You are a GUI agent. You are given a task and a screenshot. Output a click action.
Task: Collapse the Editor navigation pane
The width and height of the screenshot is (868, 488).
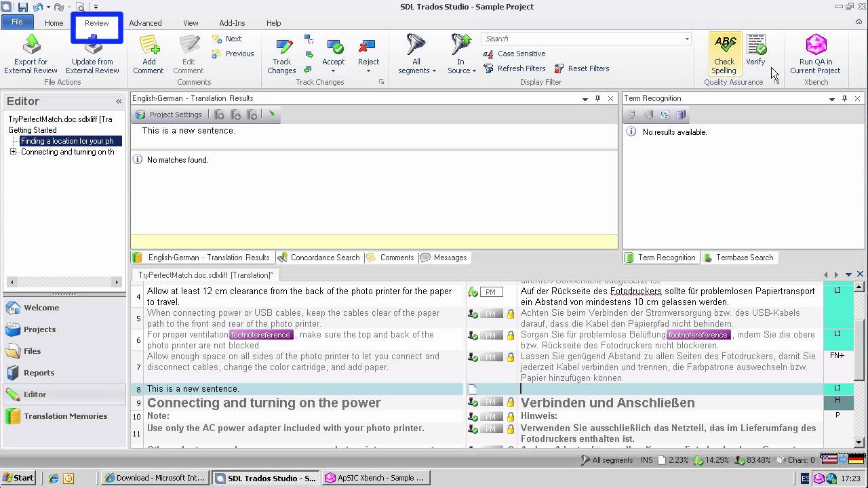click(119, 101)
